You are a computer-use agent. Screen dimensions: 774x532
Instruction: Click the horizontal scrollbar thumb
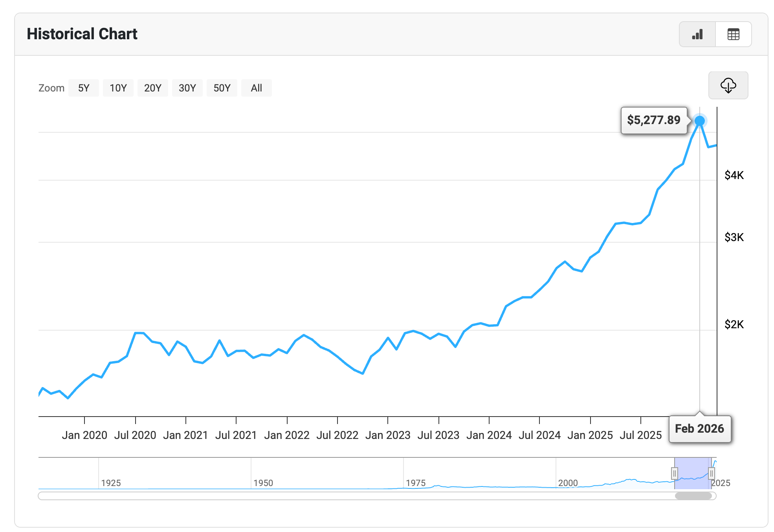pos(693,496)
